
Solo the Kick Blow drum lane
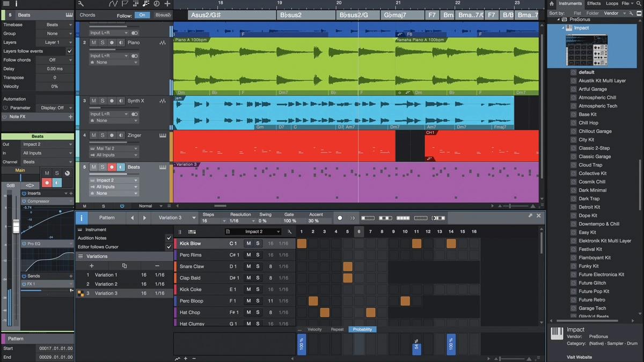click(258, 243)
